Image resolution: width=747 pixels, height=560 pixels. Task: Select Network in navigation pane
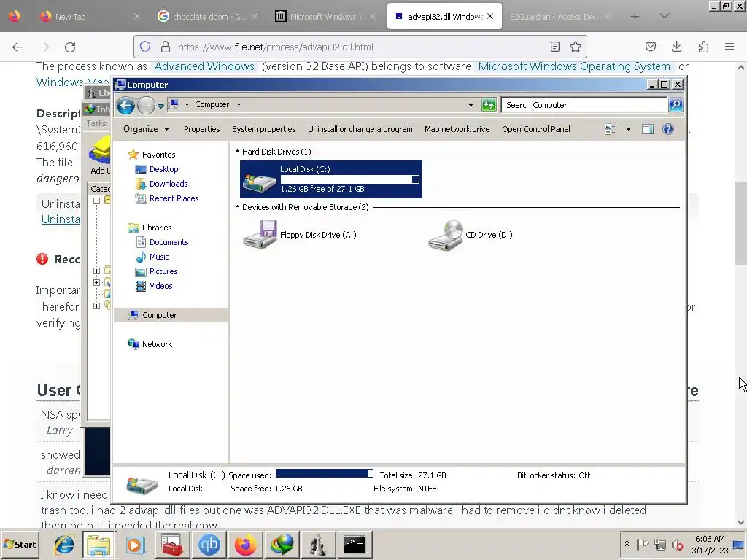156,344
